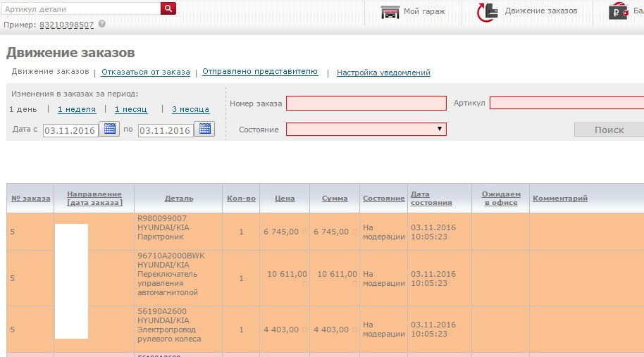The image size is (644, 357).
Task: Select the 1 неделя period
Action: (x=77, y=110)
